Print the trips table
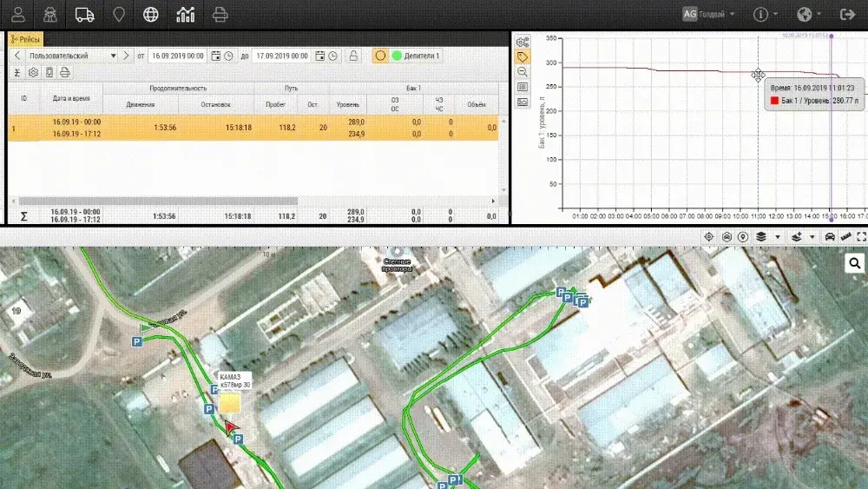 click(x=65, y=73)
